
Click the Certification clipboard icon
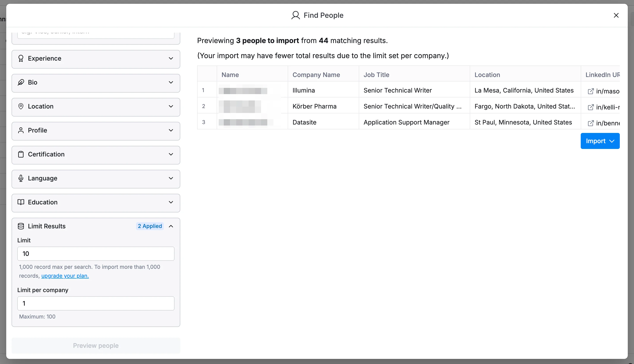[21, 154]
